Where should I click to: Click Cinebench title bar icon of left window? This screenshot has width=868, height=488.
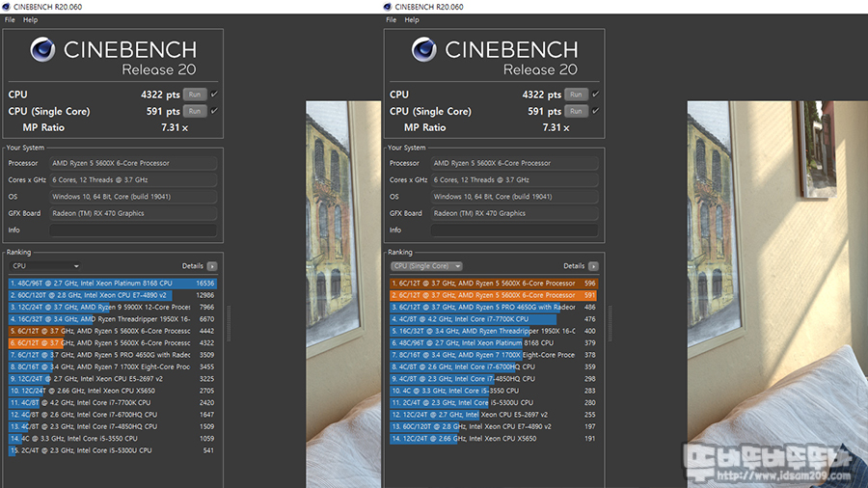[6, 7]
